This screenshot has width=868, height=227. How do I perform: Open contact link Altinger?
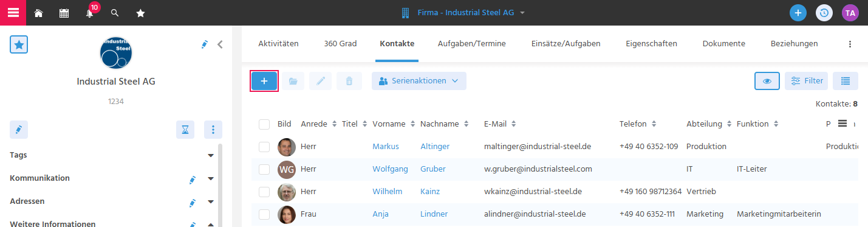(x=436, y=147)
